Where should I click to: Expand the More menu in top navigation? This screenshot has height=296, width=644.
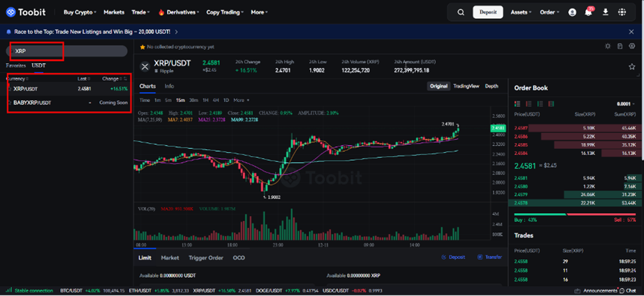[x=259, y=12]
